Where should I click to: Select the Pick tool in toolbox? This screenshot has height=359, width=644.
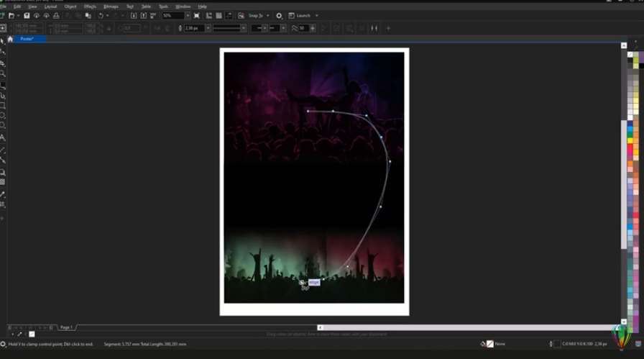(x=3, y=42)
